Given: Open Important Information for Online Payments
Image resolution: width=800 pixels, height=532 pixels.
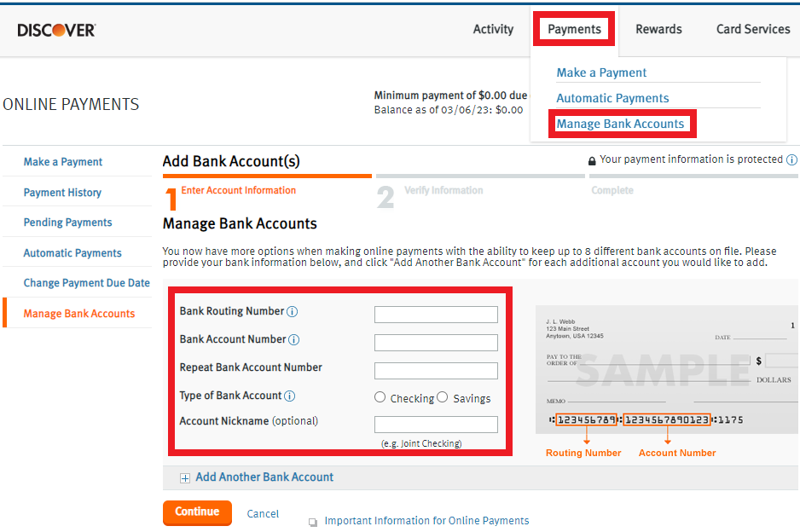Looking at the screenshot, I should [426, 521].
